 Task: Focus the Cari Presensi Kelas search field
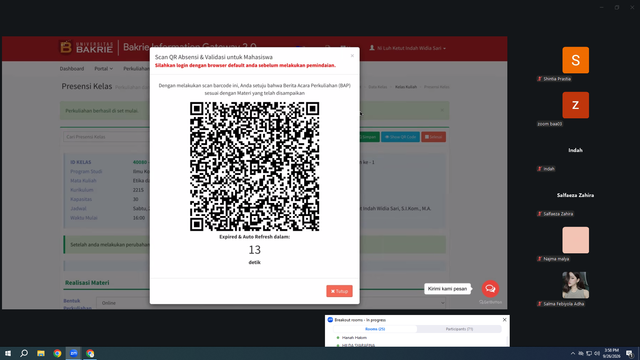pos(106,137)
